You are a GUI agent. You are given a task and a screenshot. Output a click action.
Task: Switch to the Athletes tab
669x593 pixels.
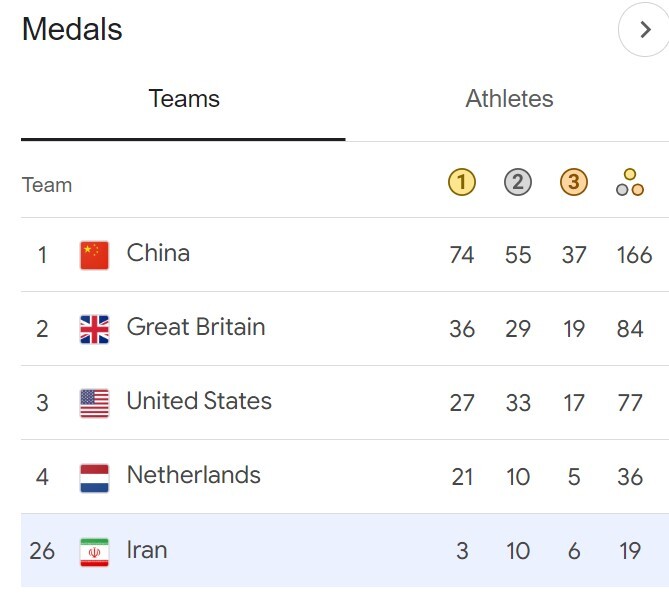(509, 99)
